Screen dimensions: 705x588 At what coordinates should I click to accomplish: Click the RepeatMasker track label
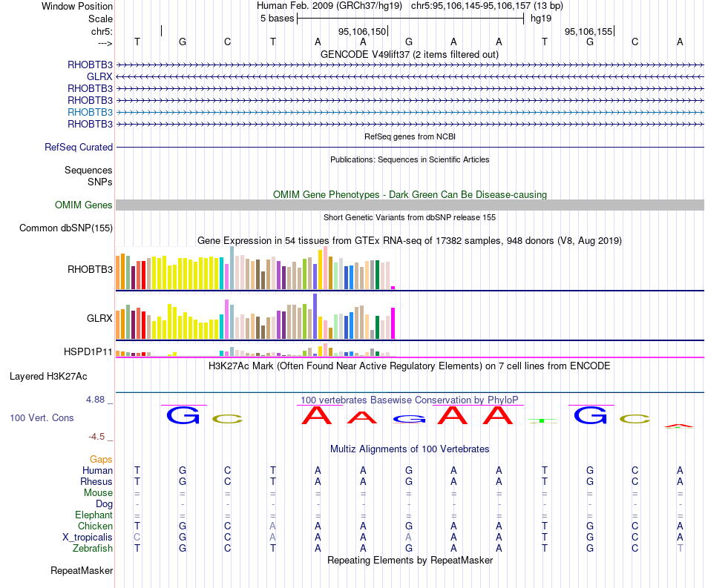click(x=82, y=570)
